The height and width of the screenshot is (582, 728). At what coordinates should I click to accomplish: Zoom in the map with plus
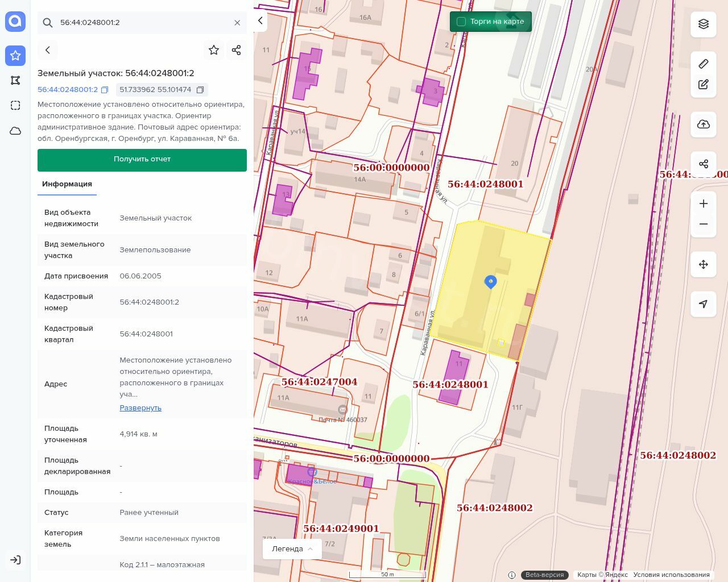[703, 203]
